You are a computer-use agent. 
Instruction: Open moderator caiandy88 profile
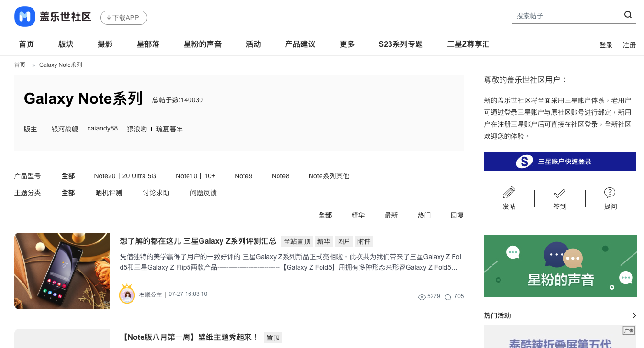102,129
